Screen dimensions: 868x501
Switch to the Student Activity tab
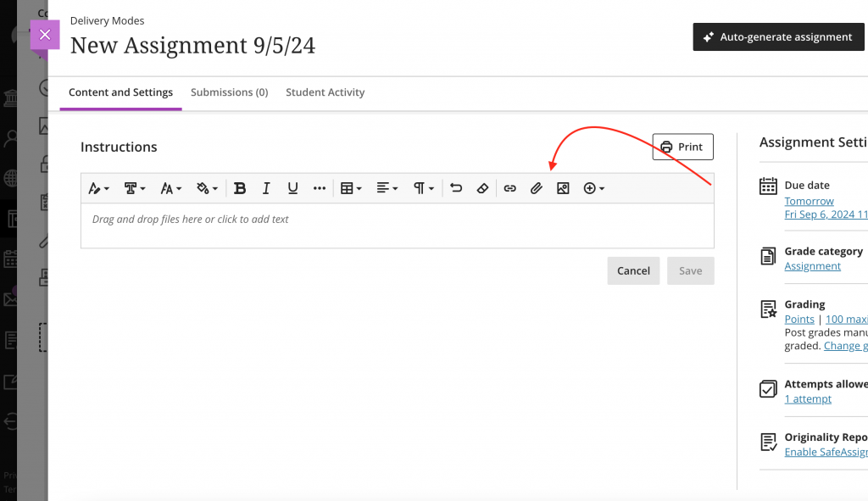pyautogui.click(x=325, y=92)
